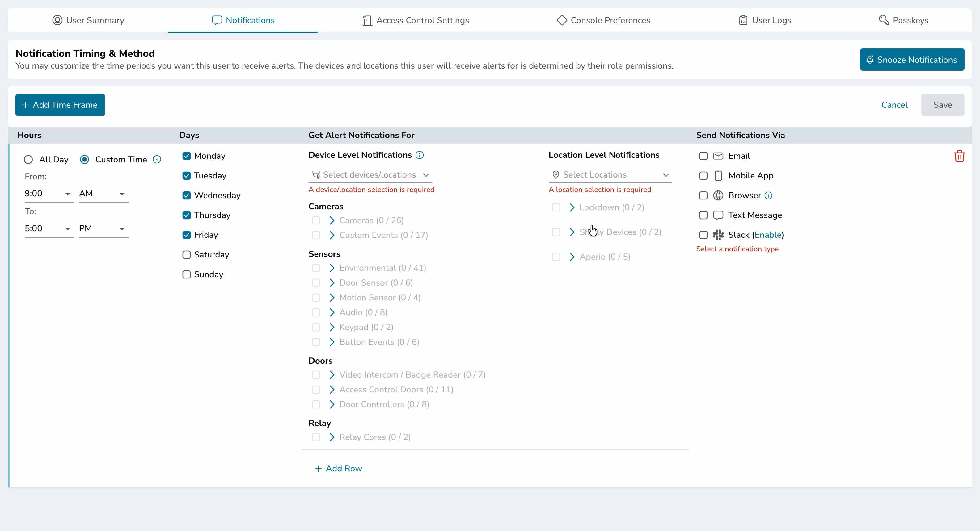Click the Snooze Notifications button
This screenshot has width=980, height=531.
pos(912,60)
